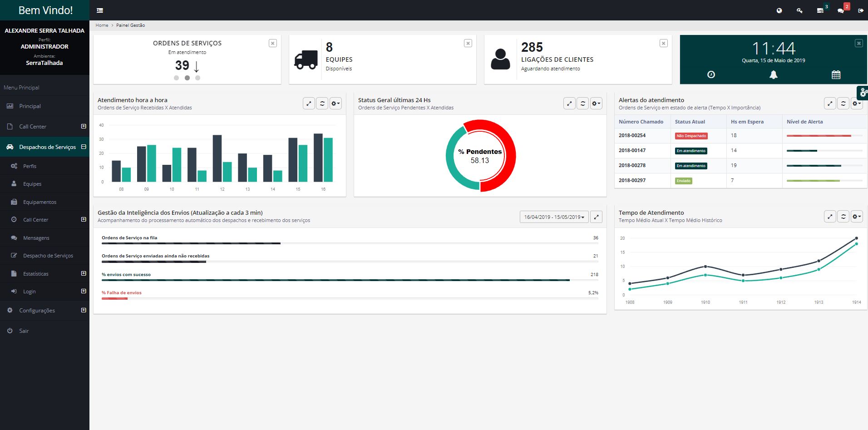
Task: Select the third carousel dot under Ordens de Serviços
Action: pyautogui.click(x=197, y=78)
